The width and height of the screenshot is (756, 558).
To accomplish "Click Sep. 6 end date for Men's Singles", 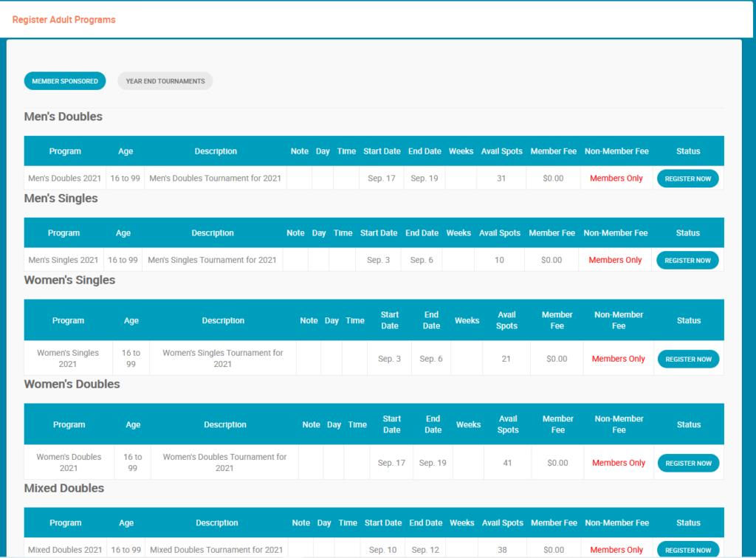I will (422, 261).
